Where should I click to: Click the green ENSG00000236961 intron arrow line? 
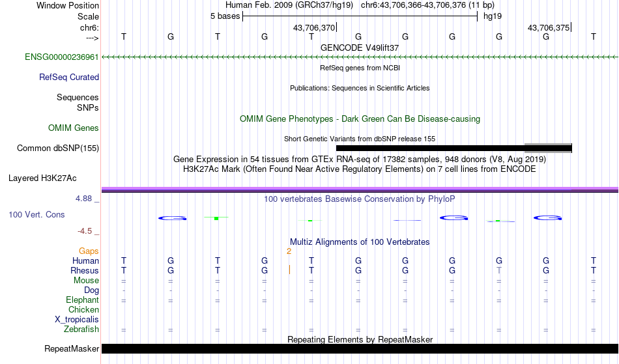(360, 57)
